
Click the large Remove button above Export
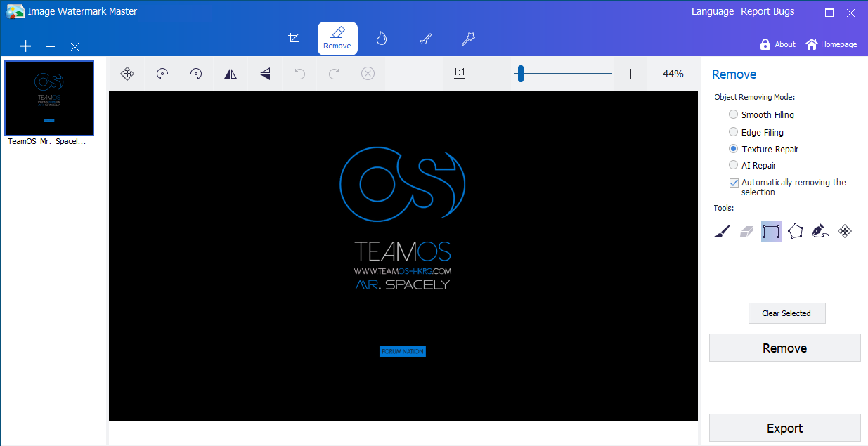(784, 348)
